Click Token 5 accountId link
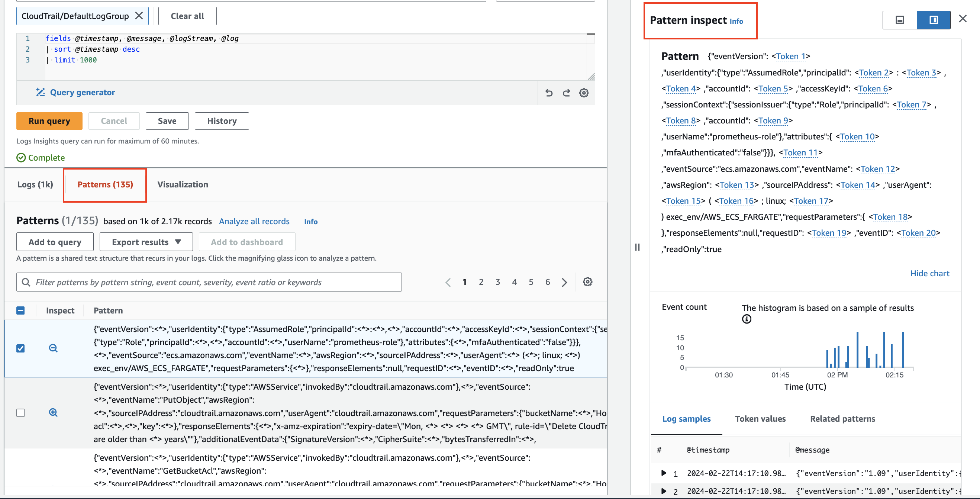This screenshot has height=499, width=980. (x=773, y=89)
